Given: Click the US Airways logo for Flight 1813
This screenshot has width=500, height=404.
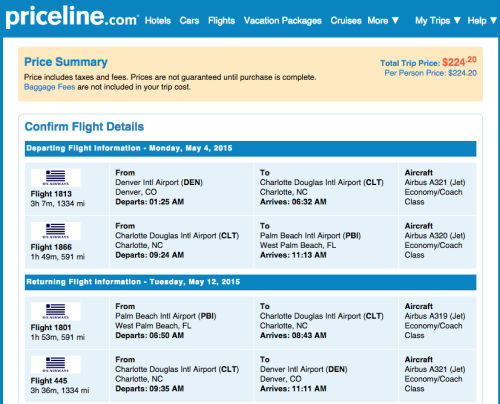Looking at the screenshot, I should tap(56, 178).
